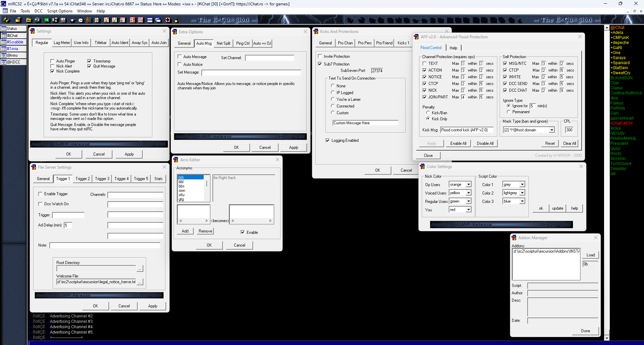Open the mIRC Options hammer-folder icon
644x345 pixels.
coord(18,20)
